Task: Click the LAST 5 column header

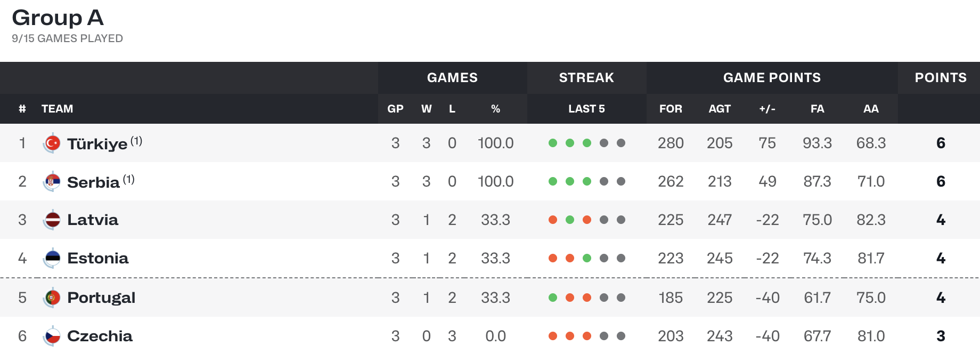Action: click(x=586, y=109)
